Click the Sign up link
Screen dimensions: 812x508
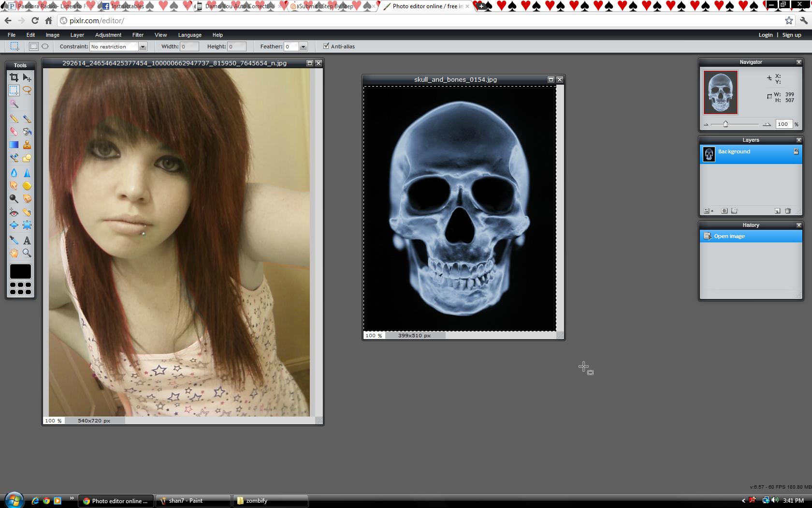792,35
